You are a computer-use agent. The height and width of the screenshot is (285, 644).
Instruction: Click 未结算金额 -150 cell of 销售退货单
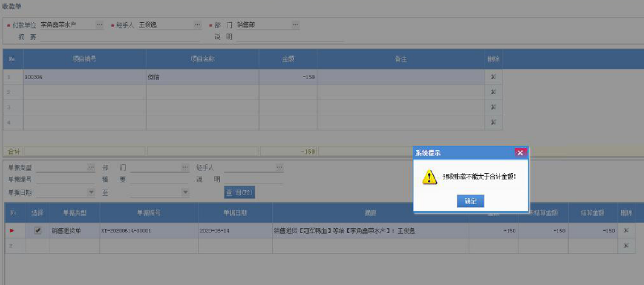pos(543,231)
